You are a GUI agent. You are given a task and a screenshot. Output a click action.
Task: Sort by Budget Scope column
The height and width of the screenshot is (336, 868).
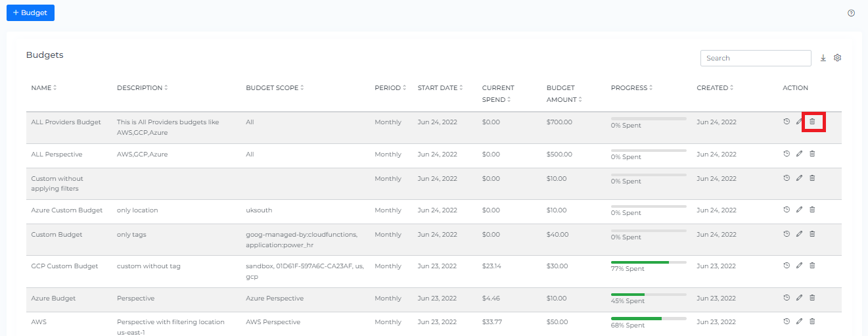275,88
